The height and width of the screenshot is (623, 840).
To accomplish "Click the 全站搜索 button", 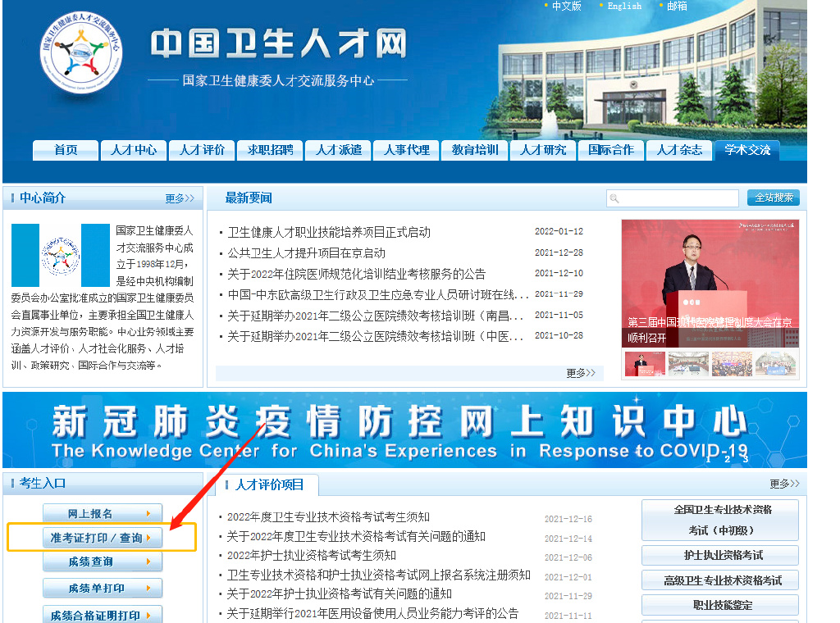I will pos(774,198).
